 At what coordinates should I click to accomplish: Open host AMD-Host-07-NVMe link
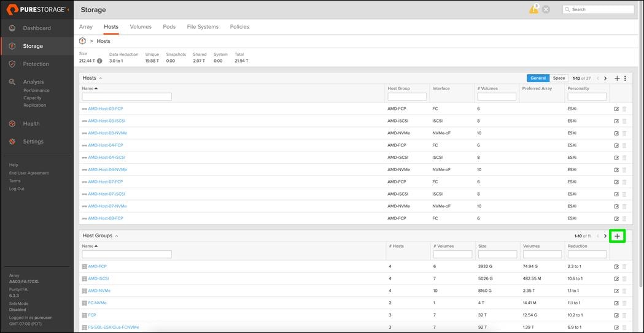(107, 206)
